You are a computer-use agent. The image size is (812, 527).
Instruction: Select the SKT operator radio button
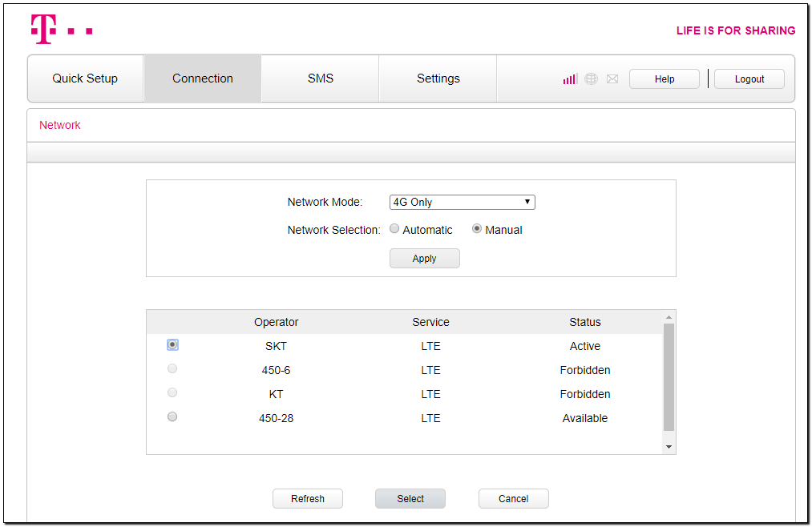click(x=172, y=344)
